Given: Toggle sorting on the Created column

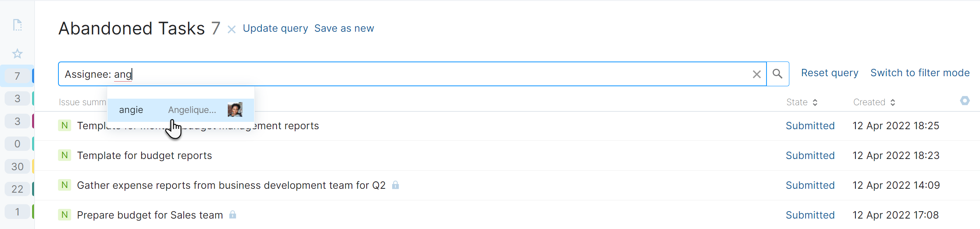Looking at the screenshot, I should pyautogui.click(x=875, y=102).
